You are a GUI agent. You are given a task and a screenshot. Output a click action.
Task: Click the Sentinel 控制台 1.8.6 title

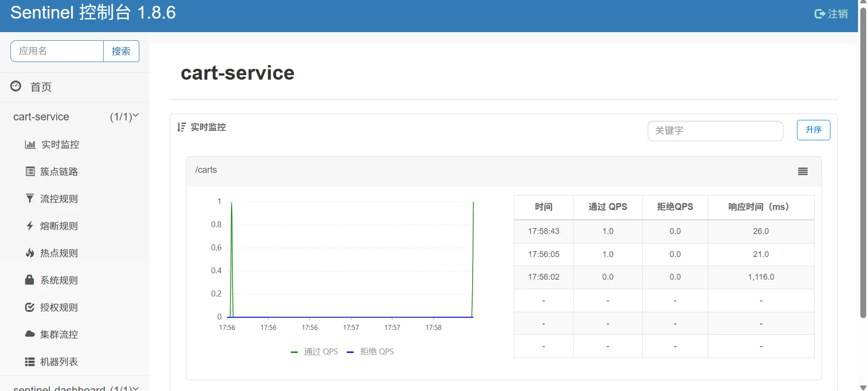pos(93,13)
